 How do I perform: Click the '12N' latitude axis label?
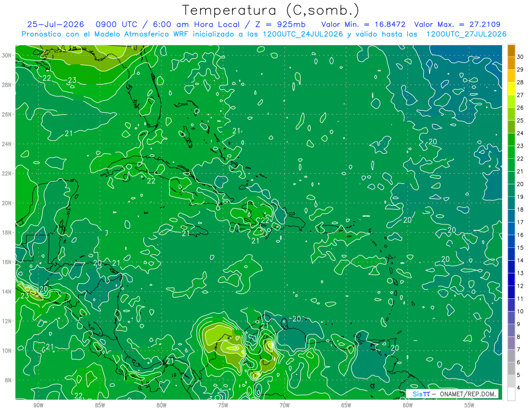(x=7, y=321)
